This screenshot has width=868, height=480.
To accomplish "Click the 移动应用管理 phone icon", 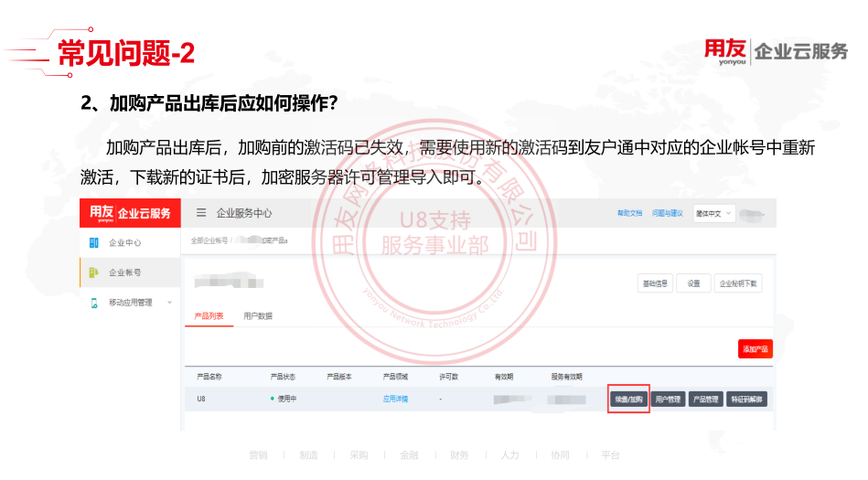I will (94, 303).
